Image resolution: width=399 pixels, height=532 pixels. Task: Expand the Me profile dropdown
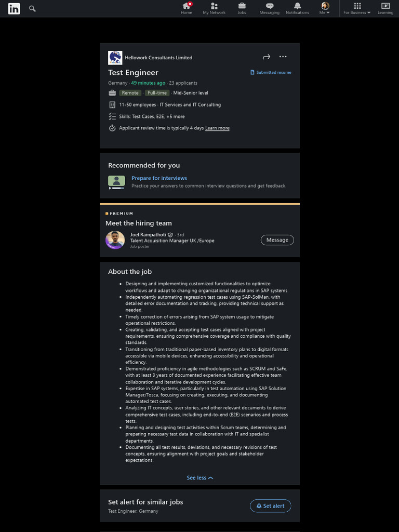[x=325, y=8]
